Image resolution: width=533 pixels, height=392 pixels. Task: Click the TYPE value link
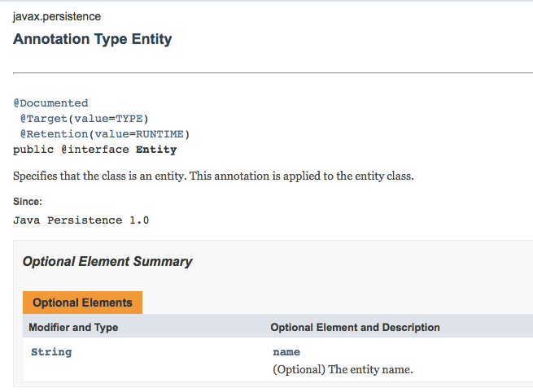pos(129,119)
